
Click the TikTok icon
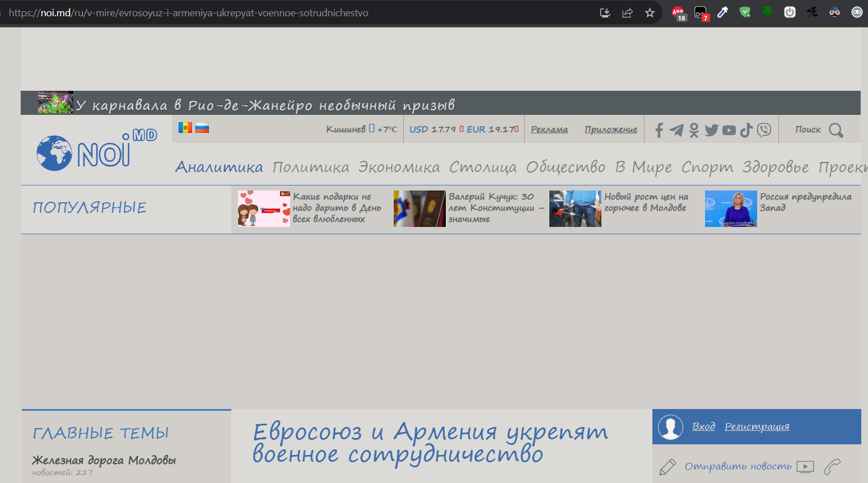coord(746,129)
